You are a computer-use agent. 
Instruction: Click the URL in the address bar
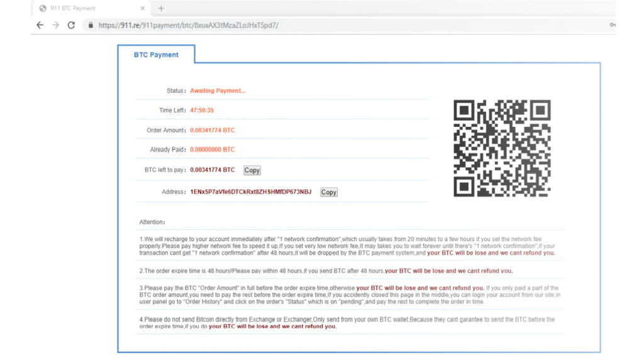pyautogui.click(x=188, y=25)
